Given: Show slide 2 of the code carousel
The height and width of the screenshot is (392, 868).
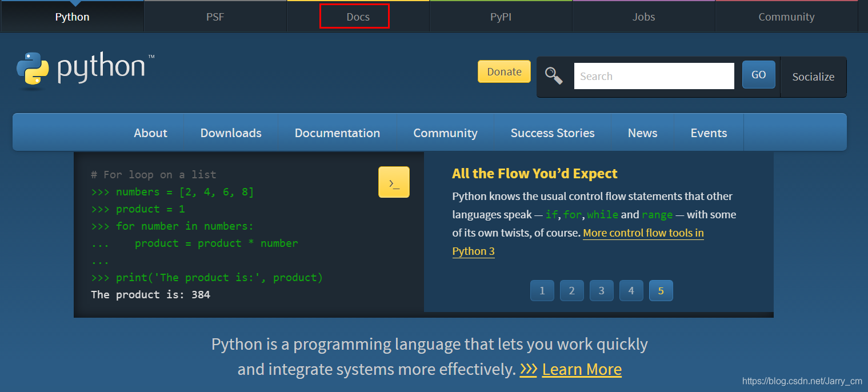Looking at the screenshot, I should pos(572,290).
